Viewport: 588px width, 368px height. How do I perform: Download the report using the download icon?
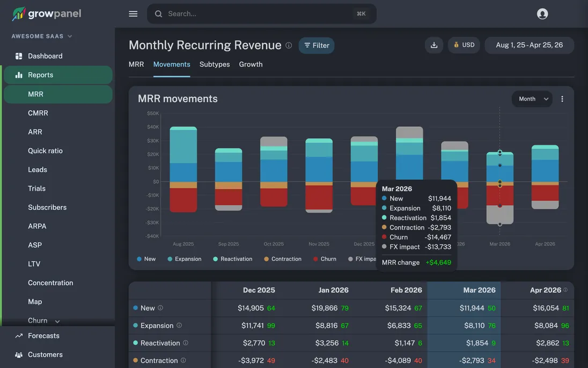[x=434, y=45]
